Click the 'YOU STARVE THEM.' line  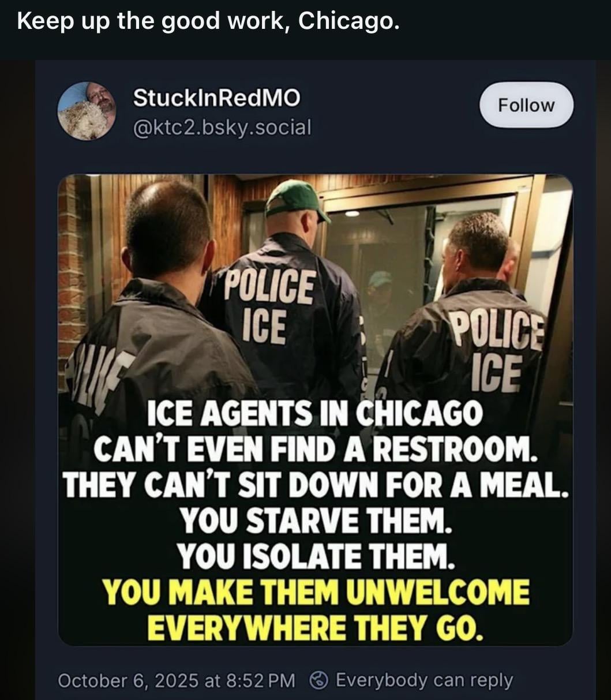tap(314, 521)
